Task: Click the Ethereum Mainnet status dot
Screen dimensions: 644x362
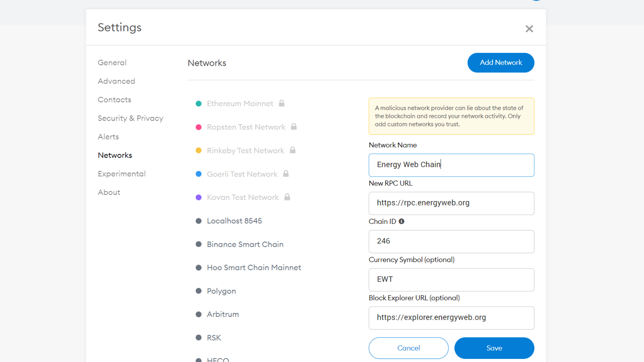Action: 198,104
